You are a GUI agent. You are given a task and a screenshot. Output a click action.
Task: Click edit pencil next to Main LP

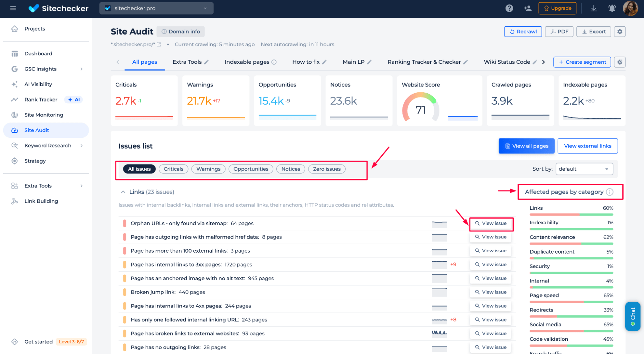coord(370,62)
